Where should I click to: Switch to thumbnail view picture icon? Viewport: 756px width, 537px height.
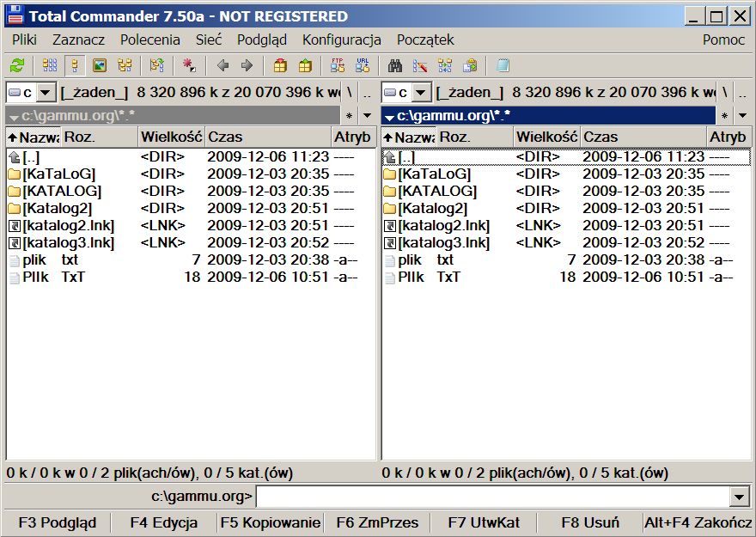[100, 65]
